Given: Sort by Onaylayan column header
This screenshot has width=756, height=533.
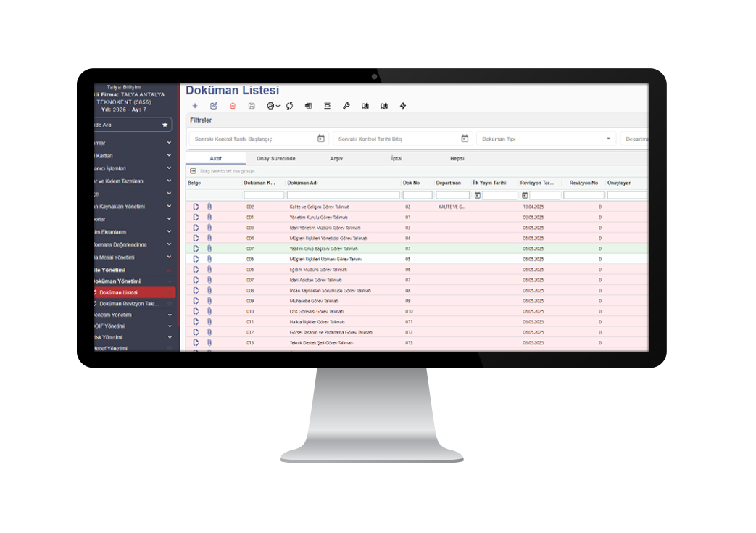Looking at the screenshot, I should point(619,183).
